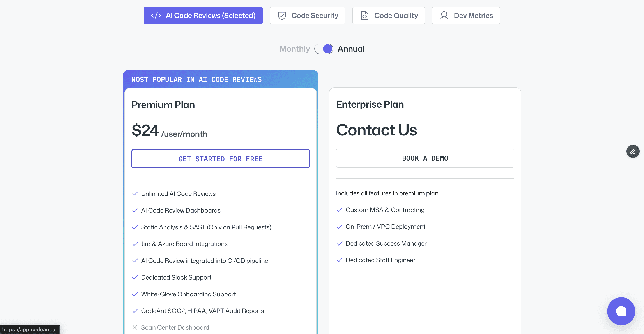Open the chat widget bubble

pyautogui.click(x=621, y=311)
